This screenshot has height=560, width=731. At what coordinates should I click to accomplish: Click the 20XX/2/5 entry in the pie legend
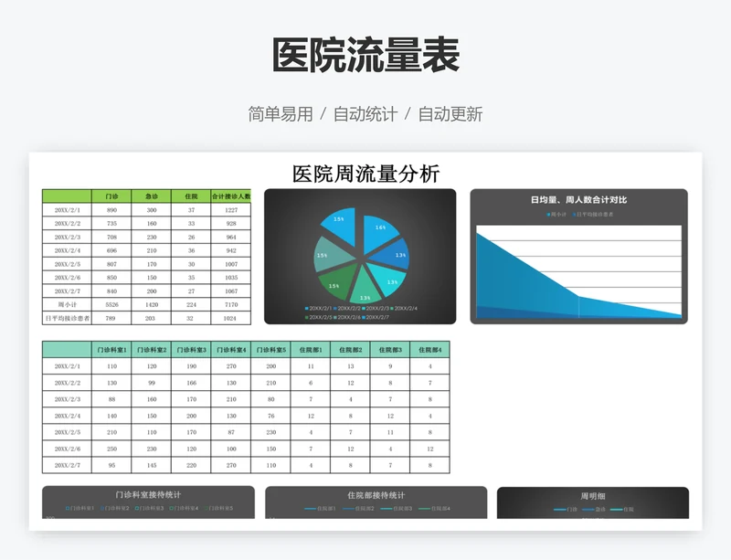click(319, 317)
